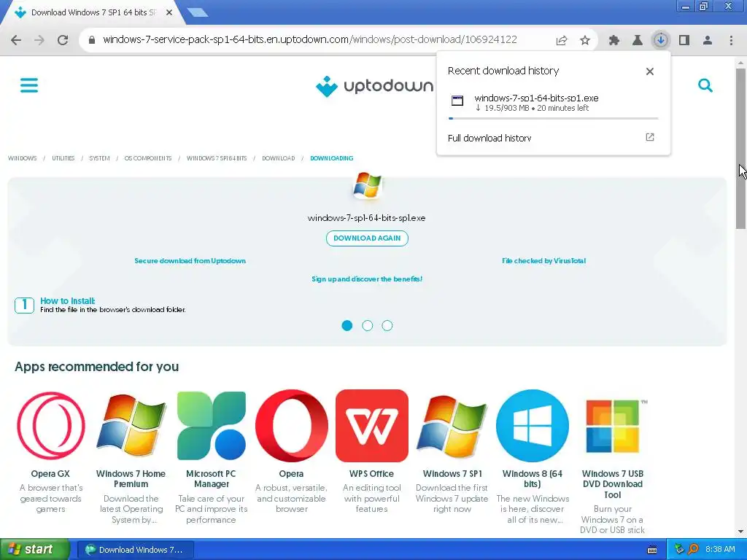Screen dimensions: 747x560
Task: Open the Microsoft PC Manager icon
Action: pos(211,426)
